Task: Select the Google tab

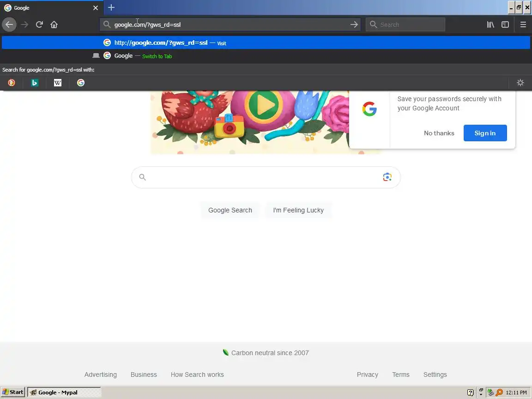Action: [x=52, y=7]
